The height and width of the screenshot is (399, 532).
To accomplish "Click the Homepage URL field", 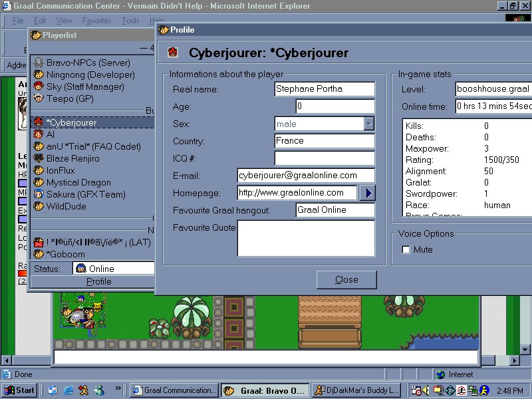I will [x=297, y=193].
